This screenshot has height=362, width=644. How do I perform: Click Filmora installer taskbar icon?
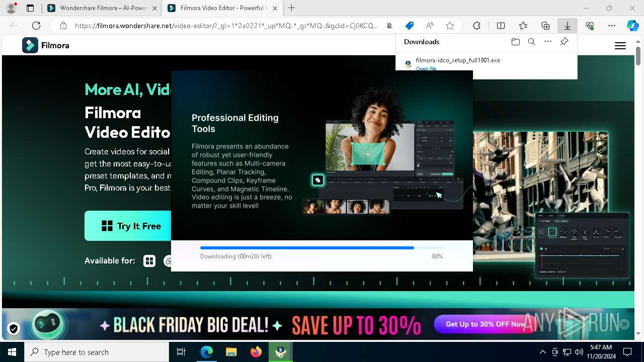(x=280, y=352)
